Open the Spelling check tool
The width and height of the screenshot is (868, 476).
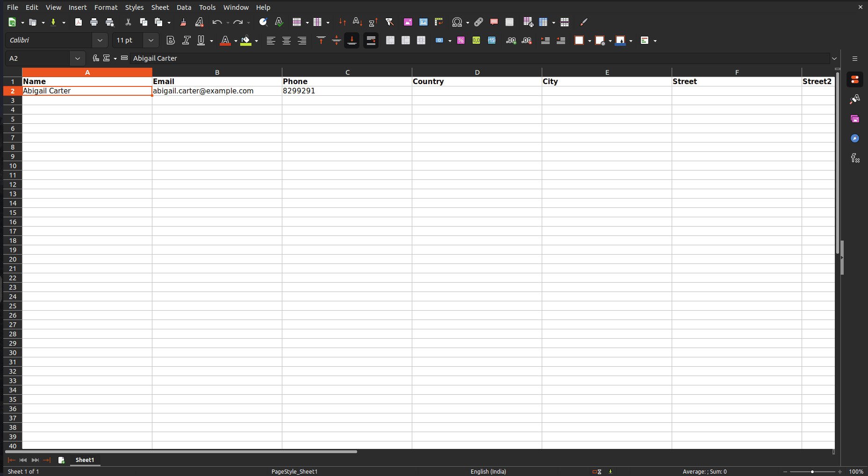click(x=279, y=22)
